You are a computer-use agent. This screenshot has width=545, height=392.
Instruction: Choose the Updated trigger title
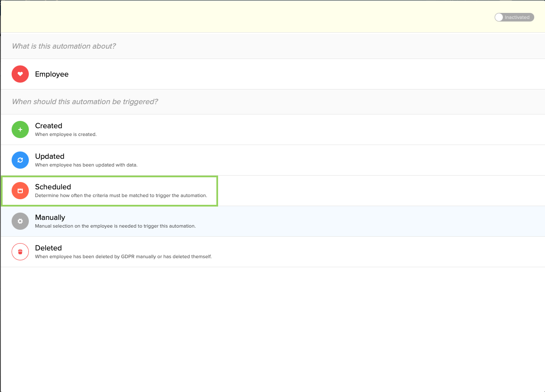(49, 156)
